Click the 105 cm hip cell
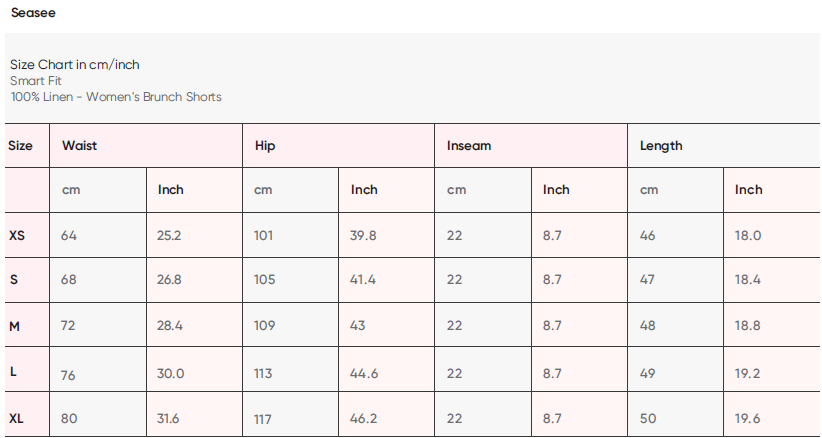Viewport: 822px width, 438px height. (x=264, y=280)
